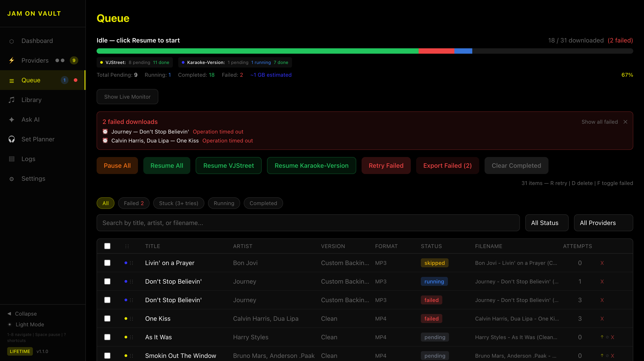The width and height of the screenshot is (644, 361).
Task: Check the failed Don't Stop Believin' checkbox
Action: point(107,300)
